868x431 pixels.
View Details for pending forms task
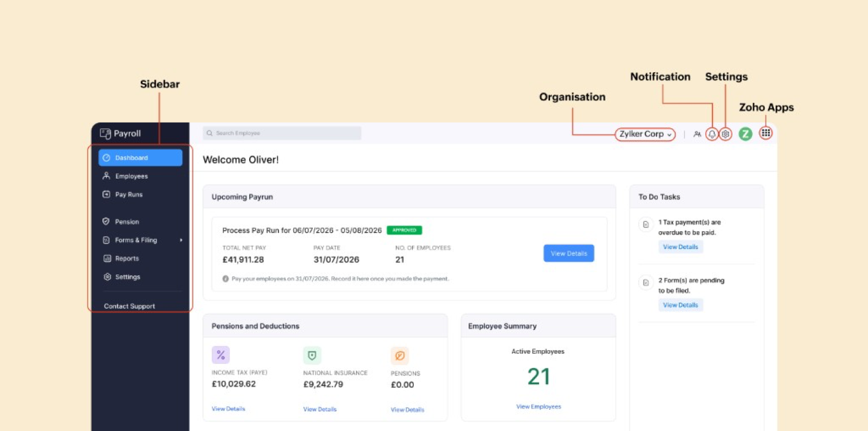[x=680, y=305]
